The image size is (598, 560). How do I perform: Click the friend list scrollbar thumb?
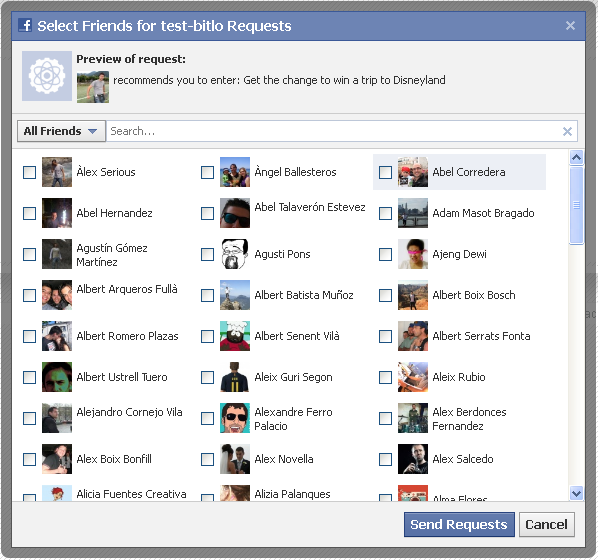(576, 205)
